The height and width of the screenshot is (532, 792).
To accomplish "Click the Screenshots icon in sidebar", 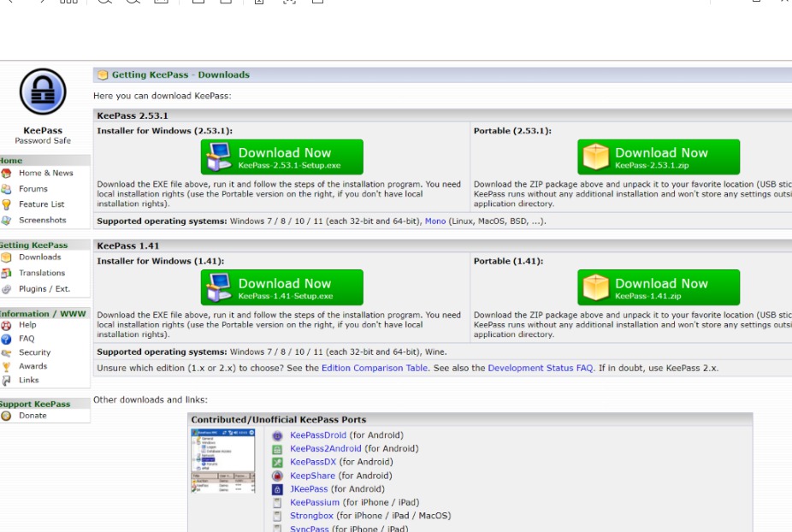I will pos(6,221).
